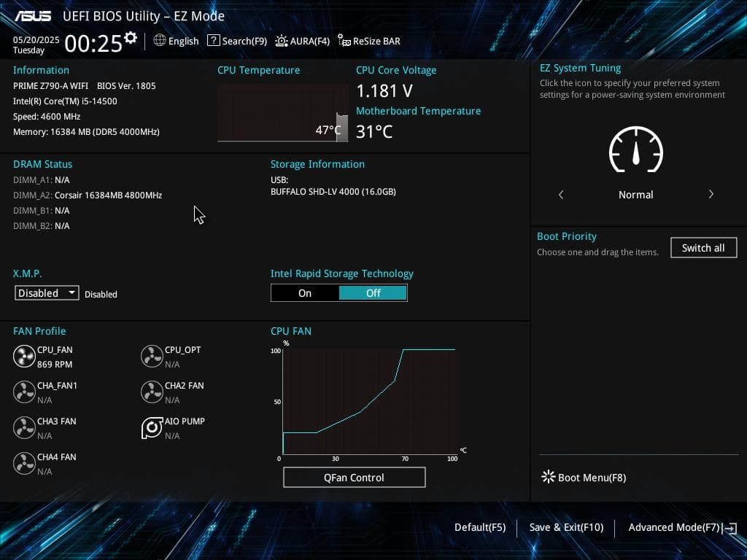Select the CHA3 FAN icon
Viewport: 747px width, 560px height.
click(x=24, y=427)
